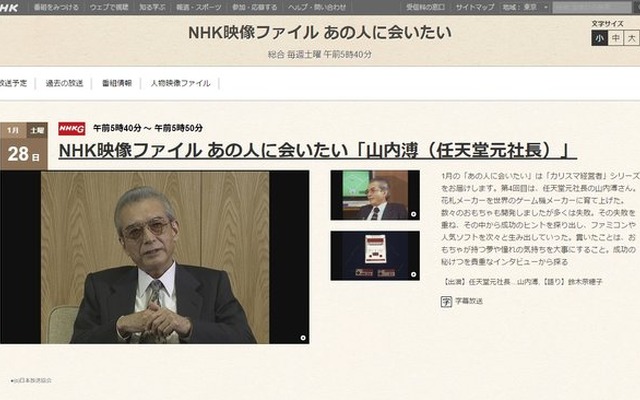Switch to the 番組情報 tab
Image resolution: width=640 pixels, height=400 pixels.
pyautogui.click(x=117, y=83)
